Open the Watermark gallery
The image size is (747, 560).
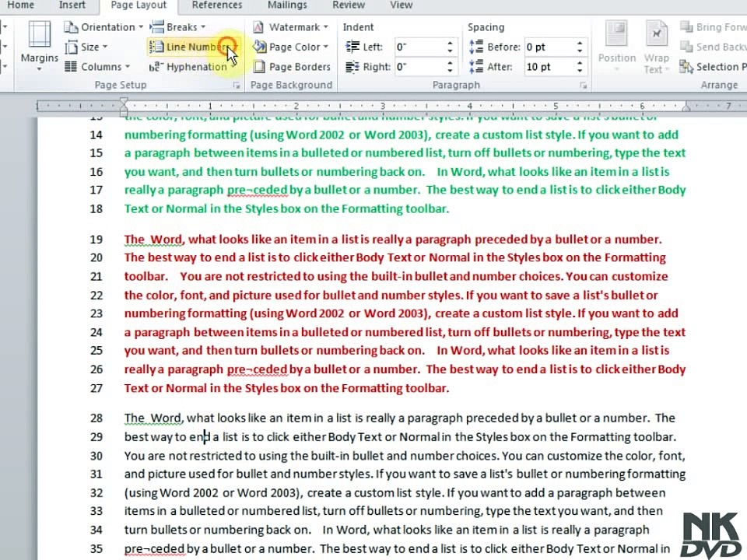point(290,27)
